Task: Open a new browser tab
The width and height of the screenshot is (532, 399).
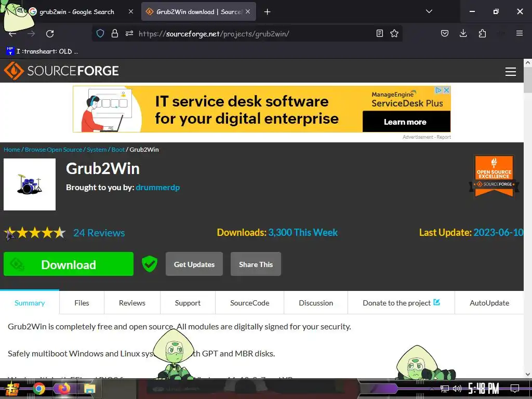Action: [268, 12]
